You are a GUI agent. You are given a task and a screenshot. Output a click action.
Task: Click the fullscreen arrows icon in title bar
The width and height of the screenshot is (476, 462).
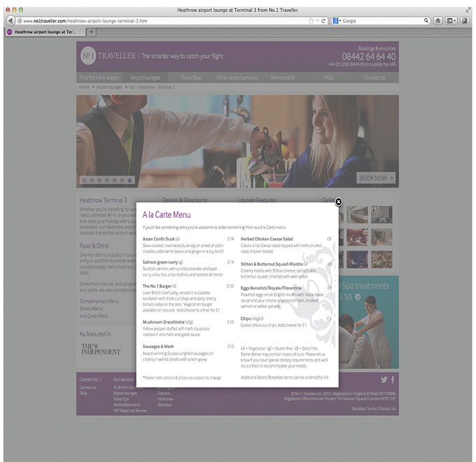coord(468,10)
